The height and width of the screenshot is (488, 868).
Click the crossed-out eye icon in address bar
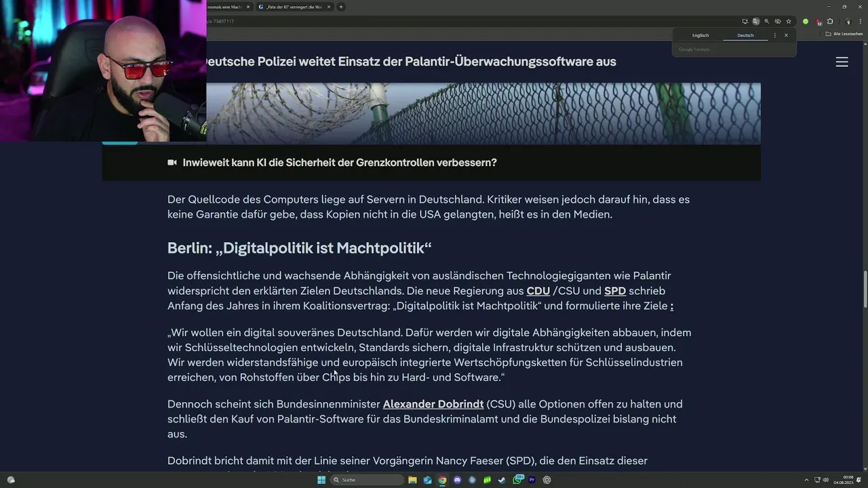(x=778, y=21)
